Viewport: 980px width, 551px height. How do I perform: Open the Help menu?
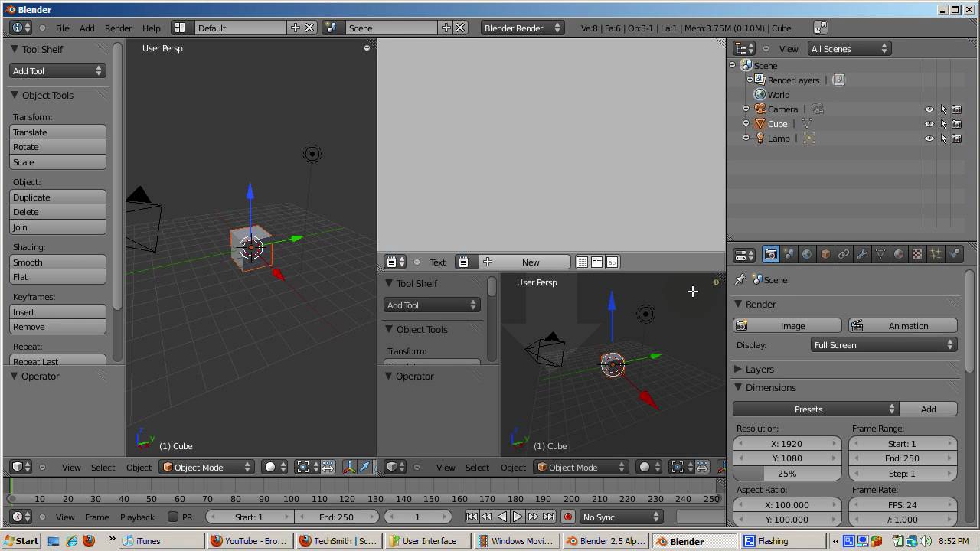click(151, 28)
